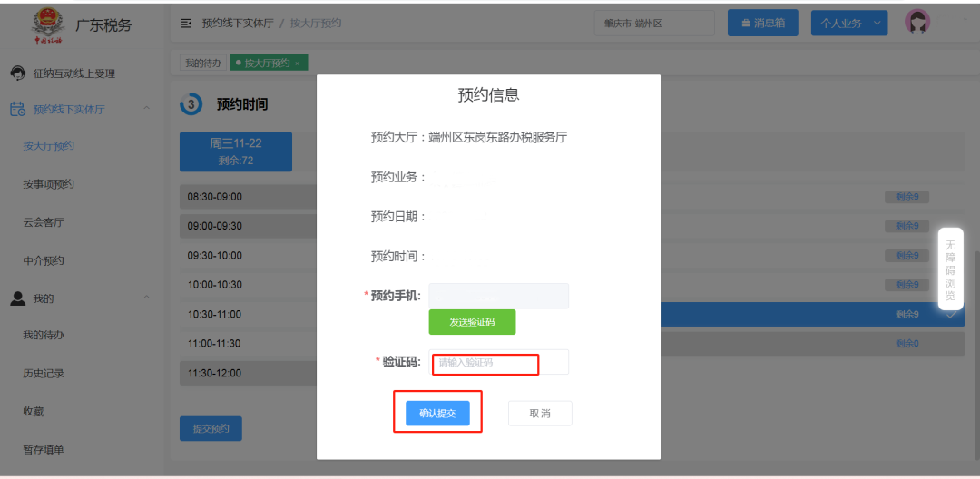Click the 剩余9 badge on 08:30-09:00 row
980x479 pixels.
[906, 197]
